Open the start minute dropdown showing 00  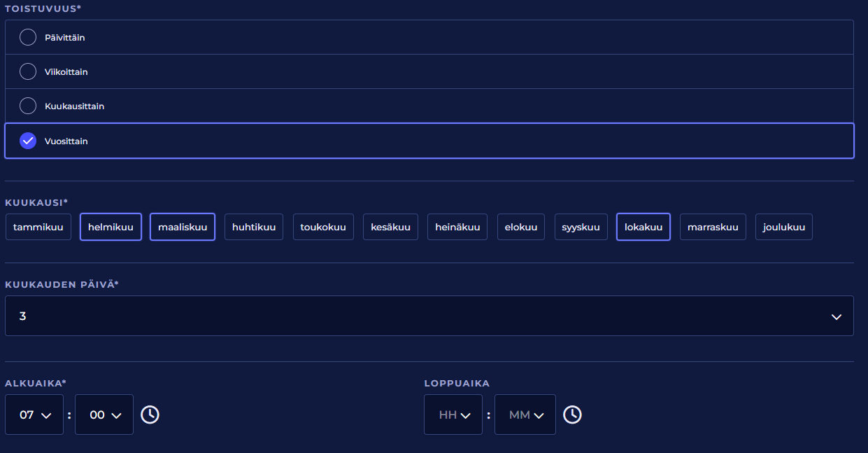coord(104,414)
